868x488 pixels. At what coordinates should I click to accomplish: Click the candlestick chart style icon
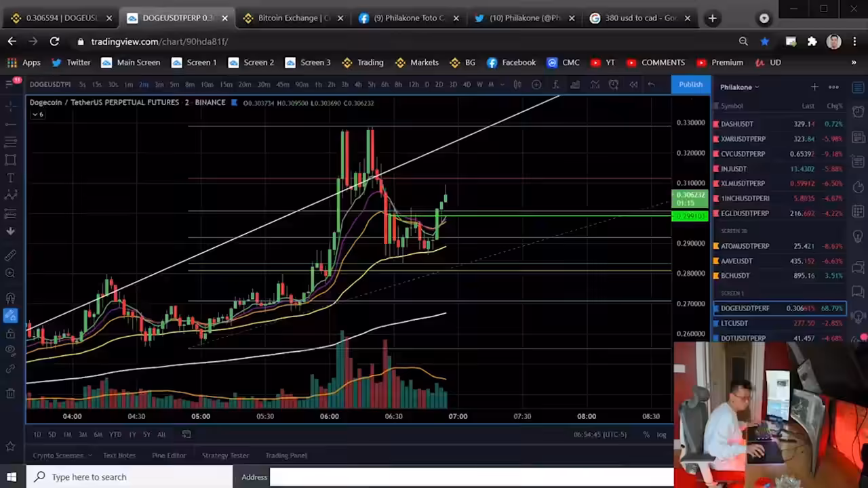coord(517,85)
